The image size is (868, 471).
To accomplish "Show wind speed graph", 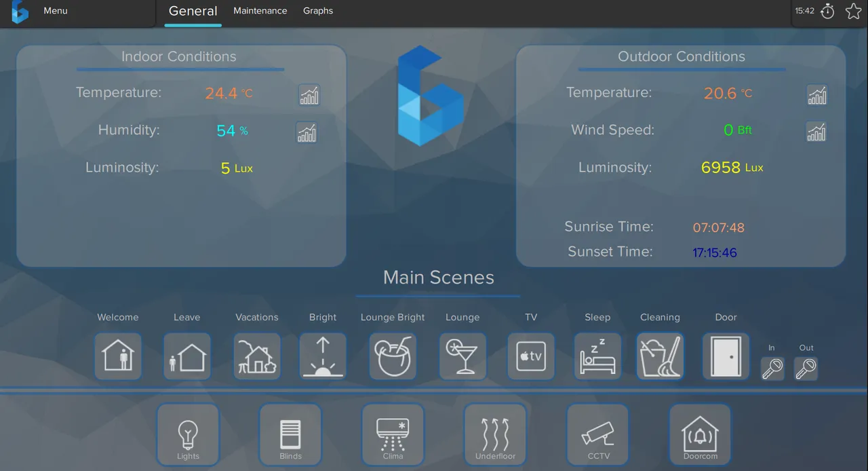I will pos(816,132).
